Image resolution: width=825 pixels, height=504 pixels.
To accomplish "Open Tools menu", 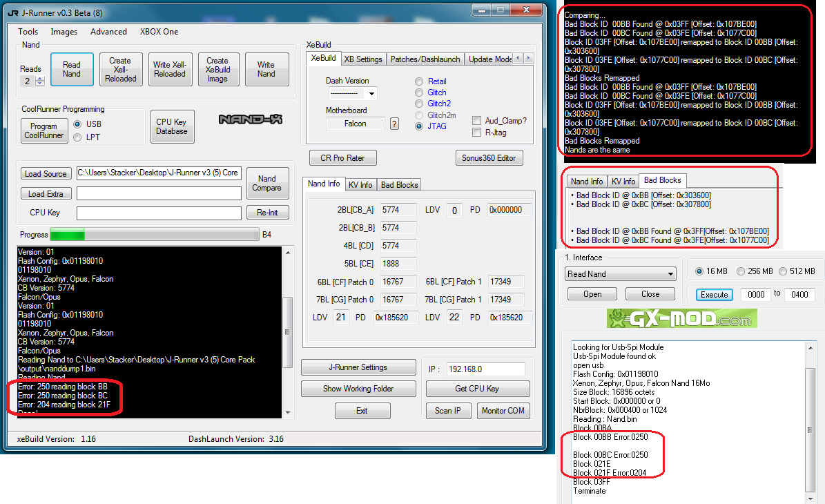I will [x=28, y=32].
